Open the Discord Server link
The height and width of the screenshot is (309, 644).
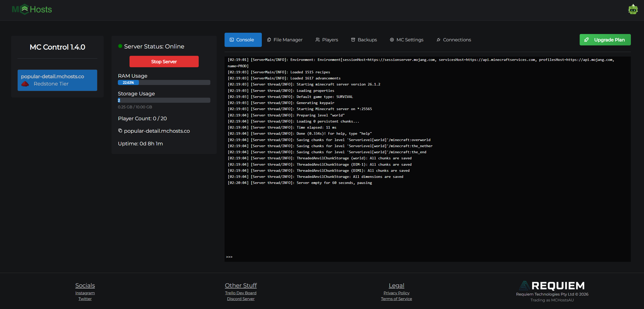click(x=241, y=299)
